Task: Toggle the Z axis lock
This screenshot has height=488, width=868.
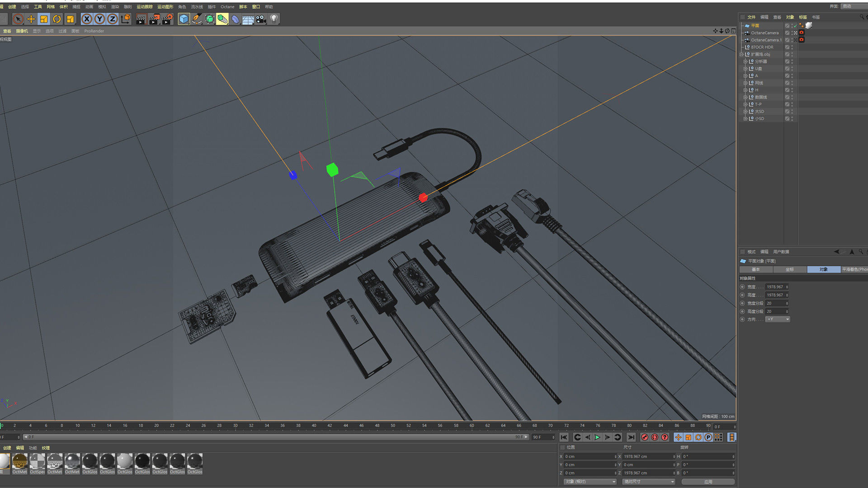Action: point(113,19)
